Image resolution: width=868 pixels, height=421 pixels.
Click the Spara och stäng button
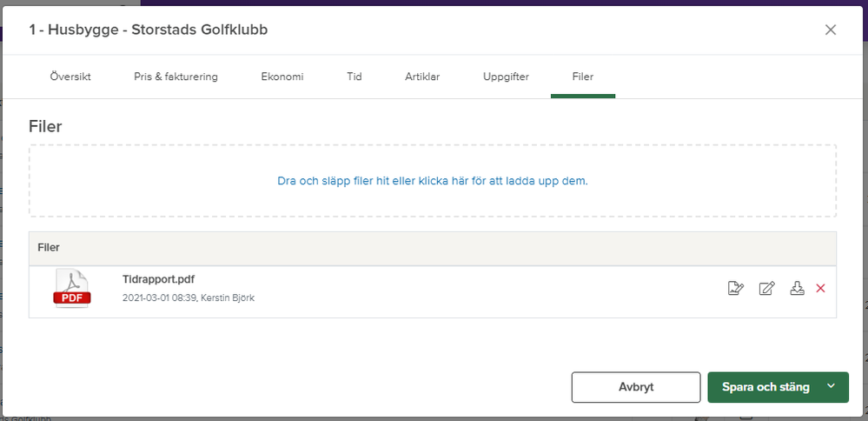tap(765, 387)
